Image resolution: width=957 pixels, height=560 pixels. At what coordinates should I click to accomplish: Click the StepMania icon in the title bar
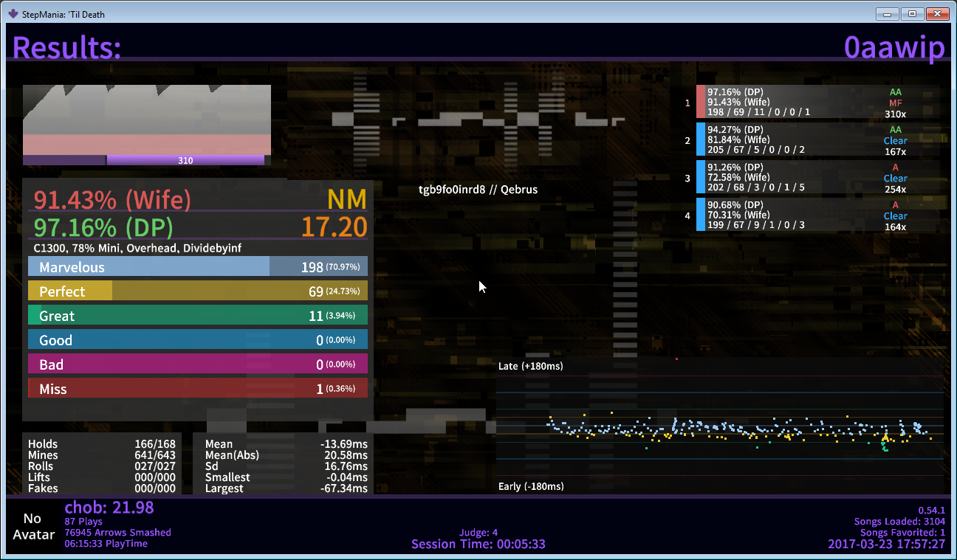pyautogui.click(x=13, y=13)
